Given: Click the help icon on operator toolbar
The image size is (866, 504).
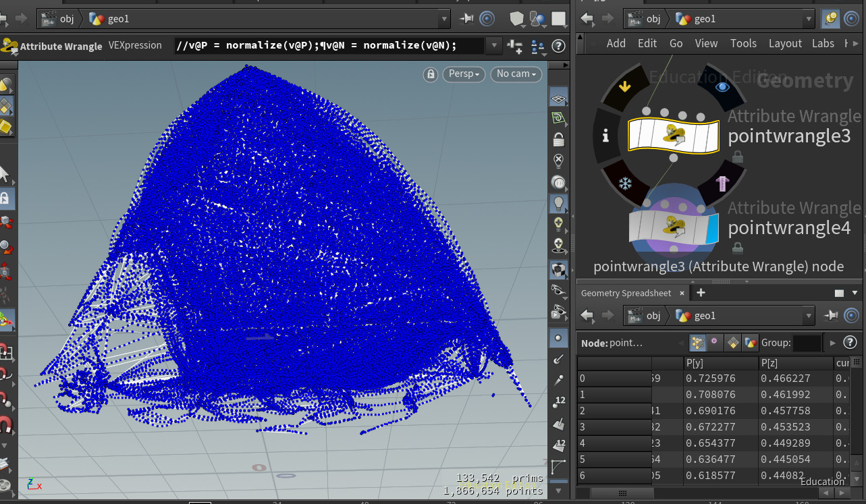Looking at the screenshot, I should [x=558, y=46].
